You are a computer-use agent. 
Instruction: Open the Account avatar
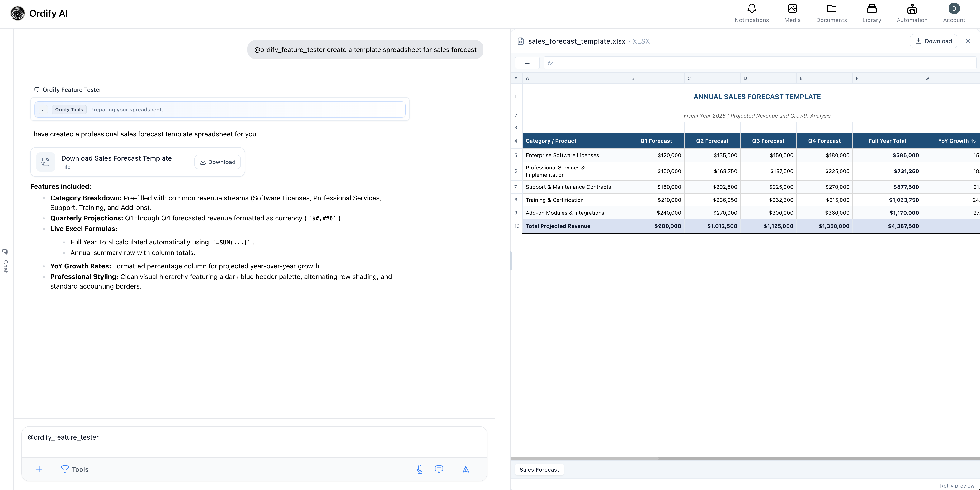[x=954, y=9]
